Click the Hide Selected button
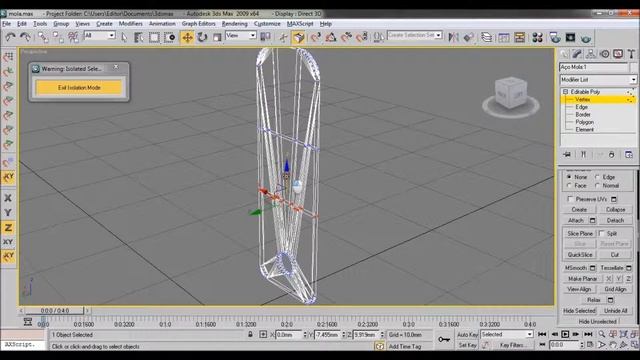The image size is (640, 360). [x=579, y=311]
